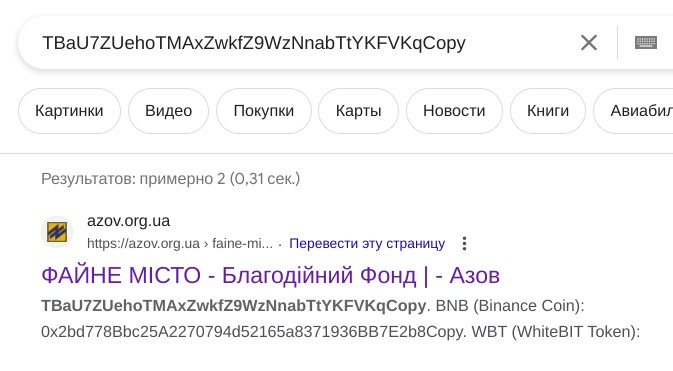Select the Авиабилеты filter chip
This screenshot has height=371, width=673.
coord(634,111)
